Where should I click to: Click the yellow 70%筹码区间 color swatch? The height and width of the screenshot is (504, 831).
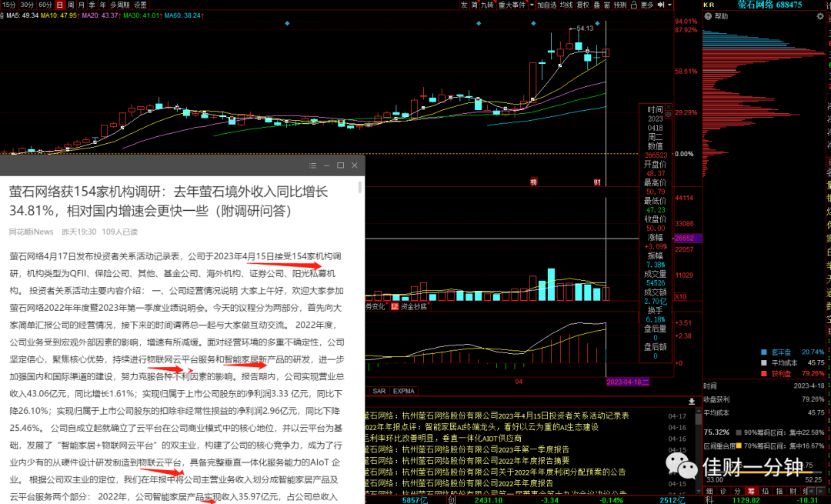tap(739, 446)
